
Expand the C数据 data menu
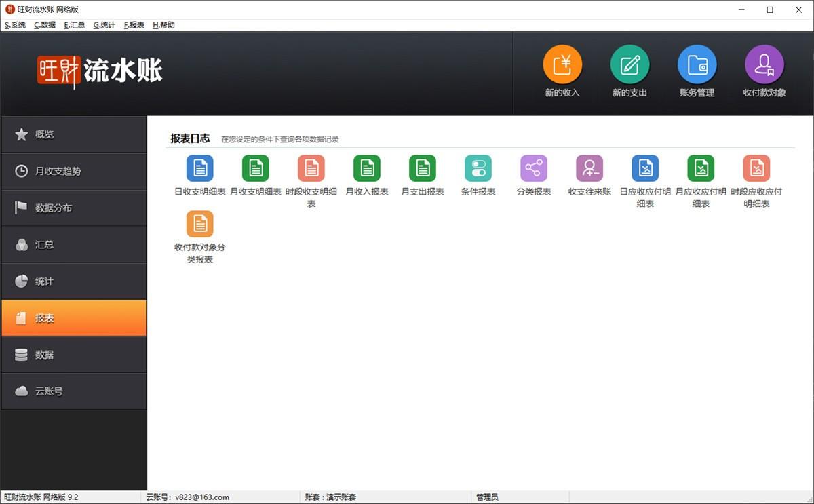click(x=43, y=24)
